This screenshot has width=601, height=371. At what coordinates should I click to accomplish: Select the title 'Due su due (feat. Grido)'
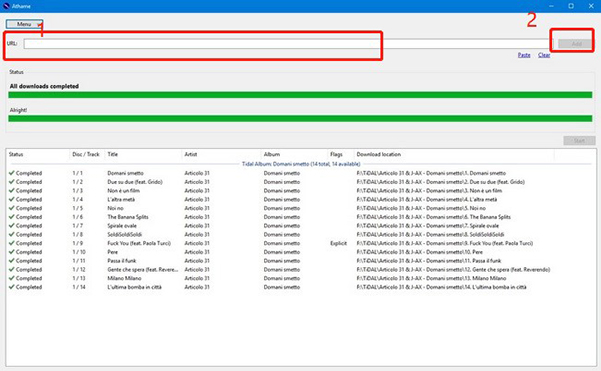click(135, 182)
